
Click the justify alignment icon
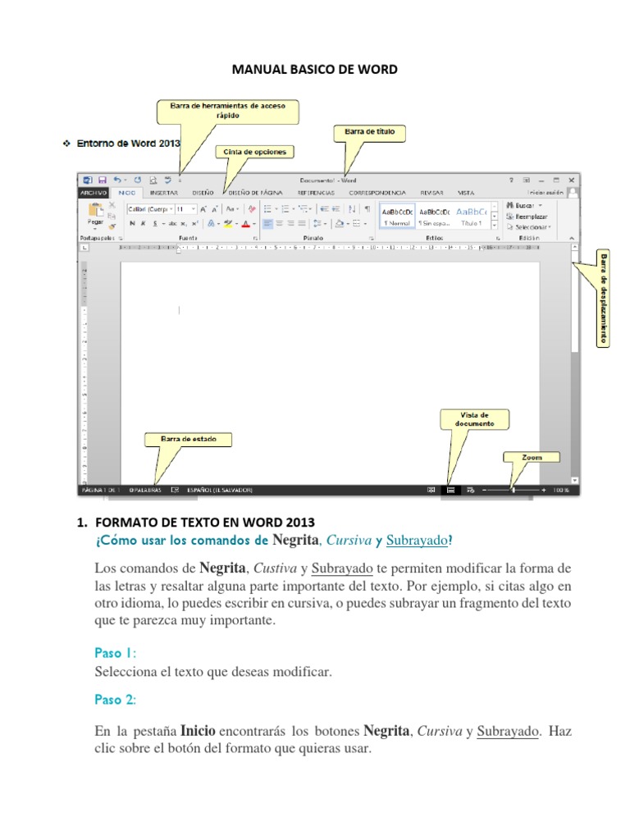(302, 223)
